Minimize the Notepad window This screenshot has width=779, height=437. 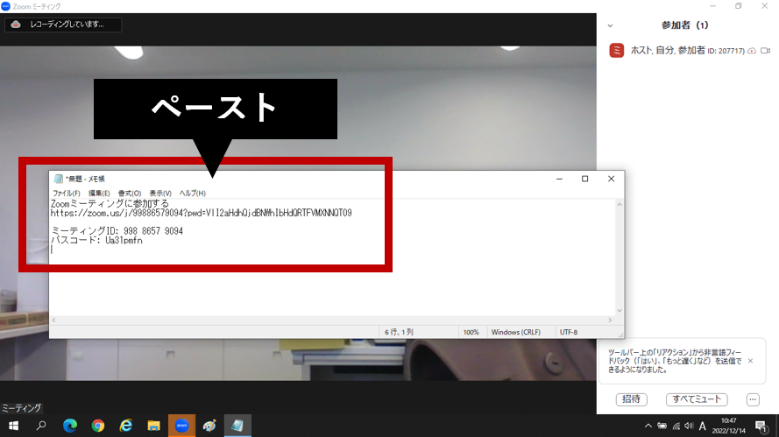[x=559, y=179]
